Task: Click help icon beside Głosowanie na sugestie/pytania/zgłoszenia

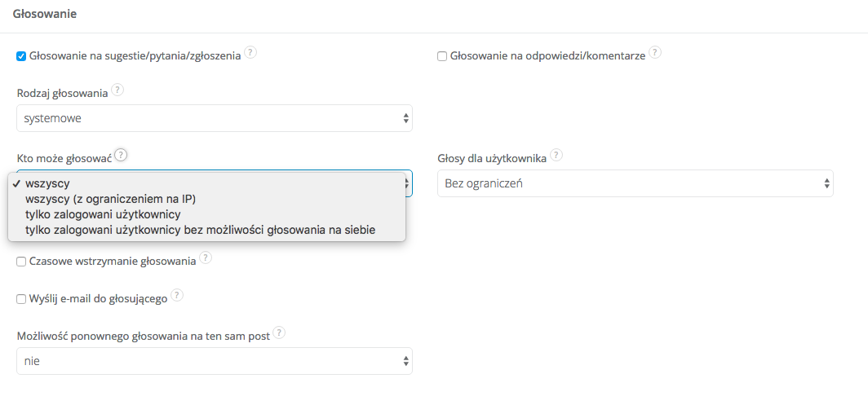Action: [250, 53]
